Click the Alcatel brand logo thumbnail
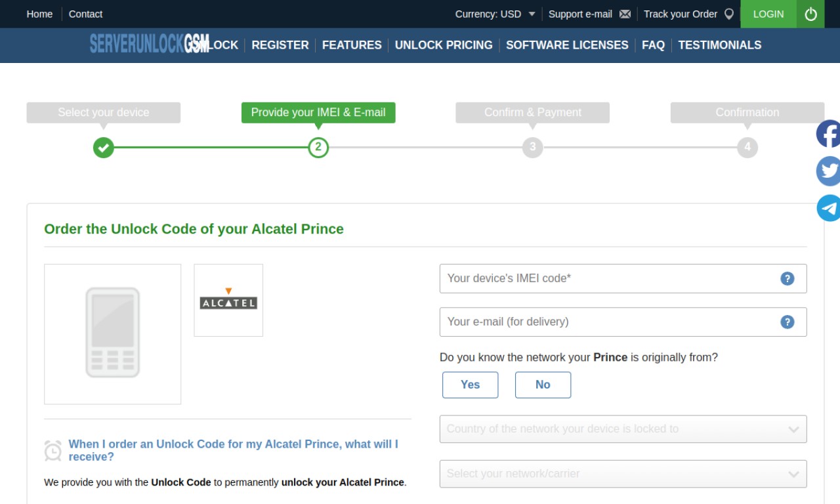 pyautogui.click(x=228, y=300)
